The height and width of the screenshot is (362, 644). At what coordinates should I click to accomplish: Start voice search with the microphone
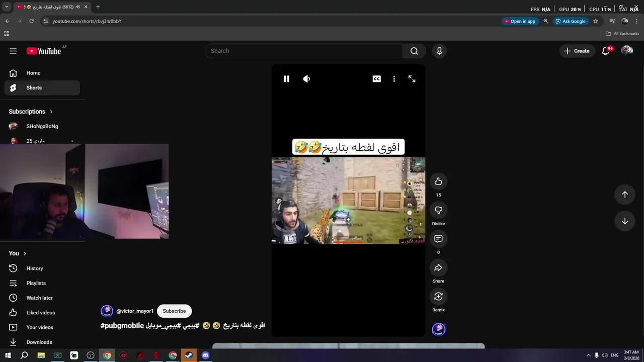click(439, 51)
